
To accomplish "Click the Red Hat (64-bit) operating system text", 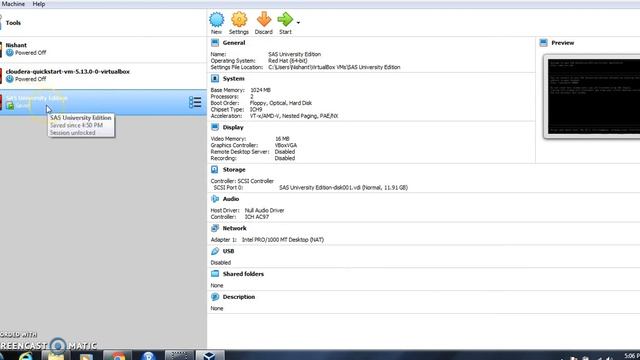I will 287,60.
